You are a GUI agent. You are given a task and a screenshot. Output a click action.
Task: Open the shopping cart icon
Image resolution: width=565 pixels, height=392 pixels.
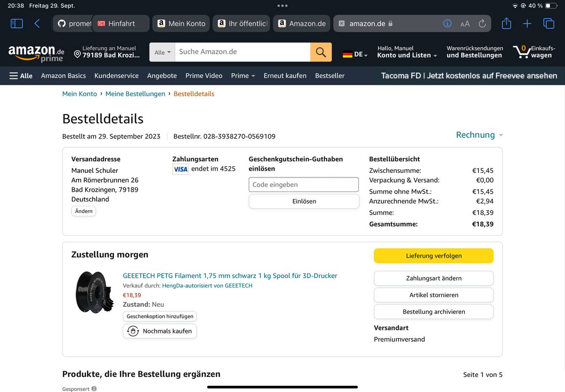[x=523, y=52]
